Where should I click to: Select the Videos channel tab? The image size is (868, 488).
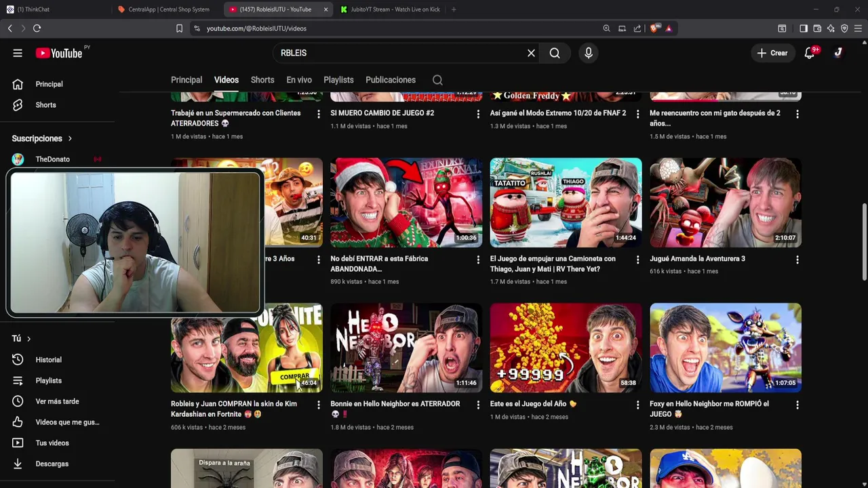(x=226, y=80)
